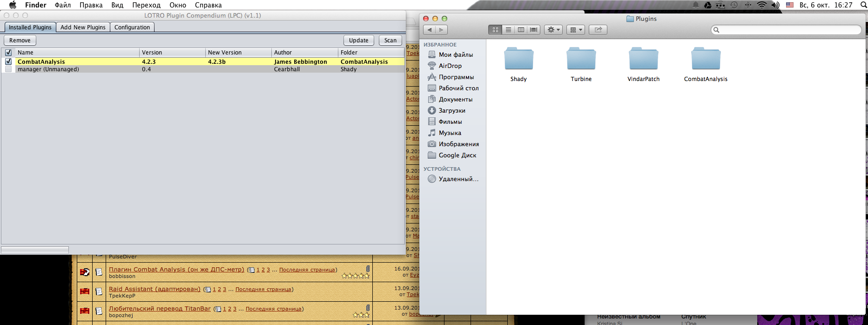Open the Apple menu
868x325 pixels.
[13, 5]
